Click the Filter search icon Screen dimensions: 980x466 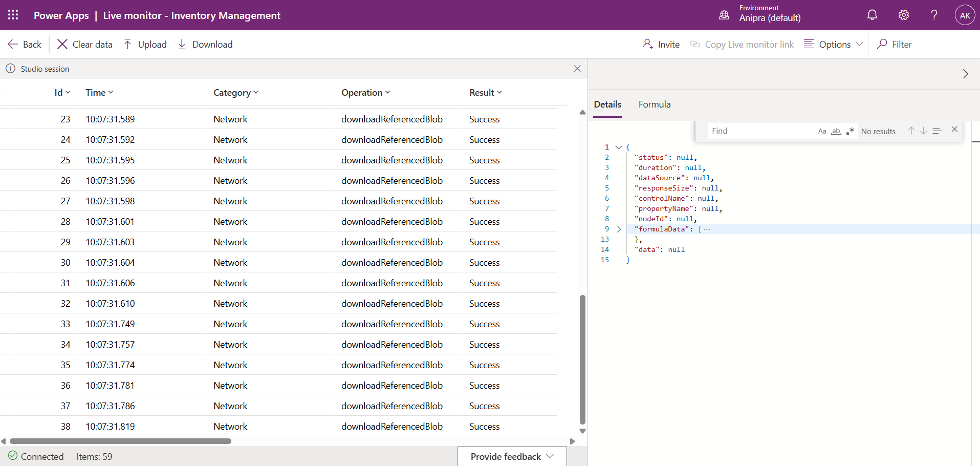[x=882, y=44]
